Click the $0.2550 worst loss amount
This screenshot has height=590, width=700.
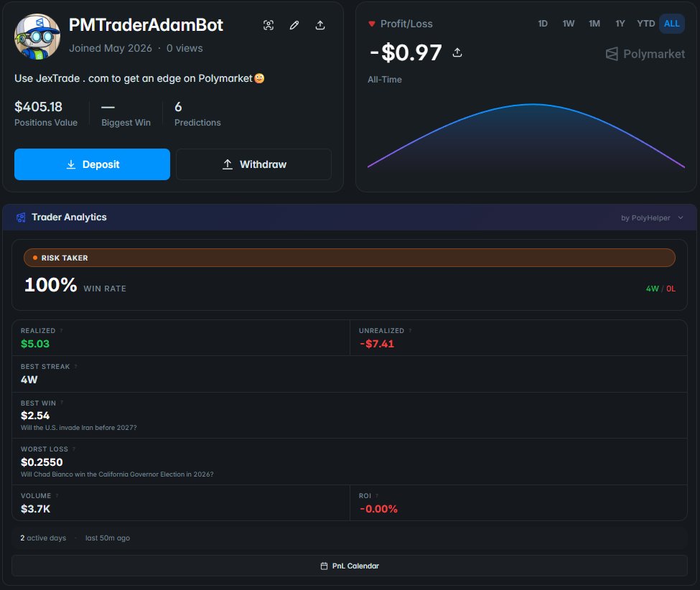pos(42,462)
